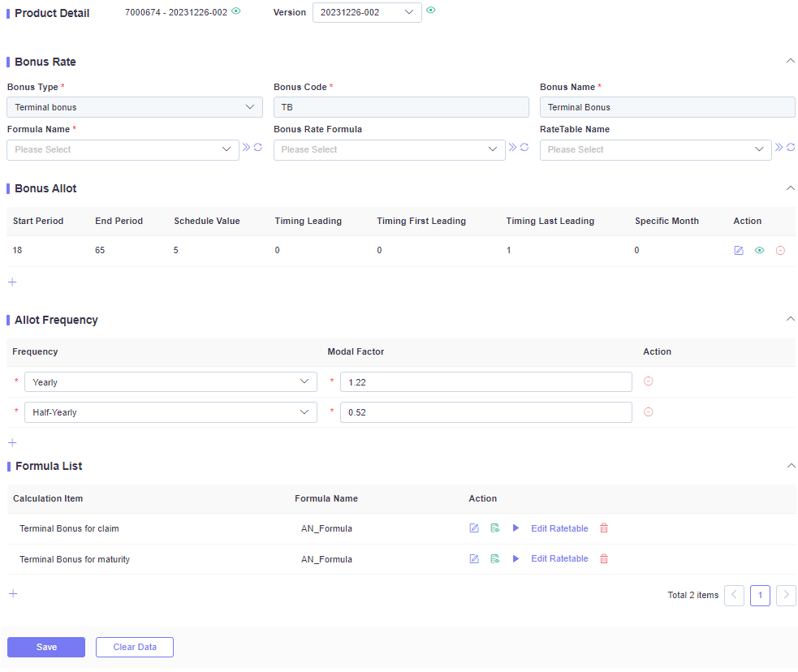Click double-arrow icon next to Formula Name

pos(246,148)
